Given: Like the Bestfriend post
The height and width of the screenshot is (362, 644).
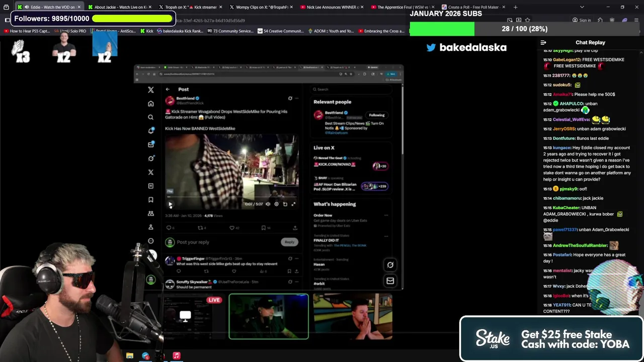Looking at the screenshot, I should (232, 228).
